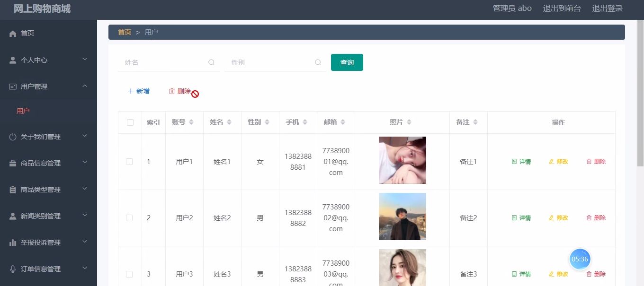The width and height of the screenshot is (644, 286).
Task: Click the home icon beside 首页 in sidebar
Action: (x=13, y=34)
